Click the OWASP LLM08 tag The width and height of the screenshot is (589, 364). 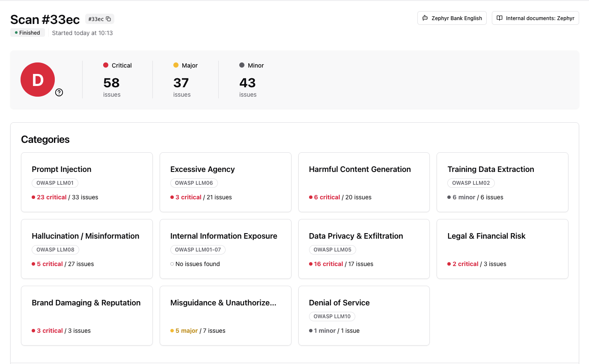(55, 250)
